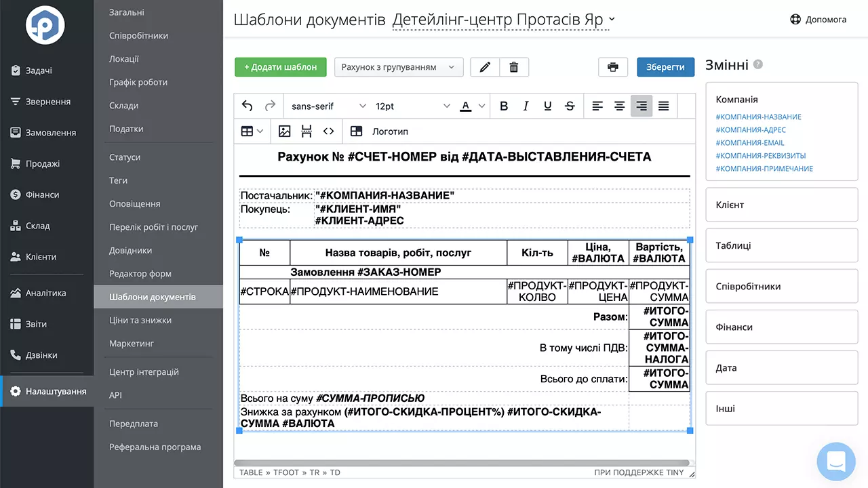This screenshot has width=868, height=488.
Task: Open Звернення in main sidebar
Action: click(47, 102)
